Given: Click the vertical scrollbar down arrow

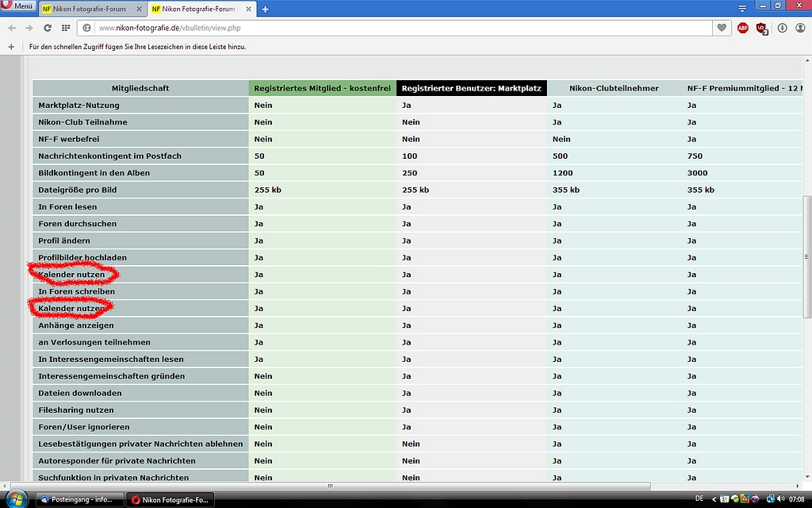Looking at the screenshot, I should [x=806, y=477].
